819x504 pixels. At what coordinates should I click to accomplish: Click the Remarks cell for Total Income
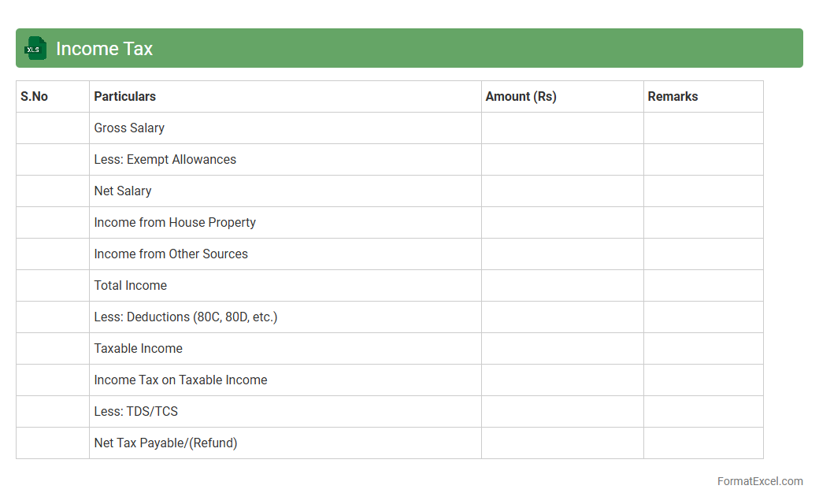(703, 285)
